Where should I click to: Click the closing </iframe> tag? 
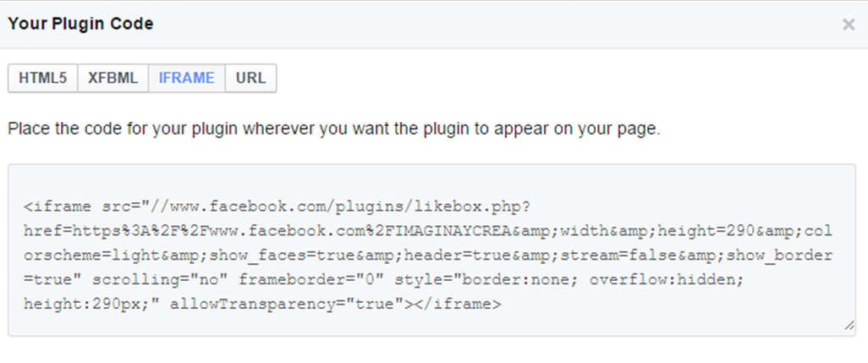pyautogui.click(x=457, y=304)
